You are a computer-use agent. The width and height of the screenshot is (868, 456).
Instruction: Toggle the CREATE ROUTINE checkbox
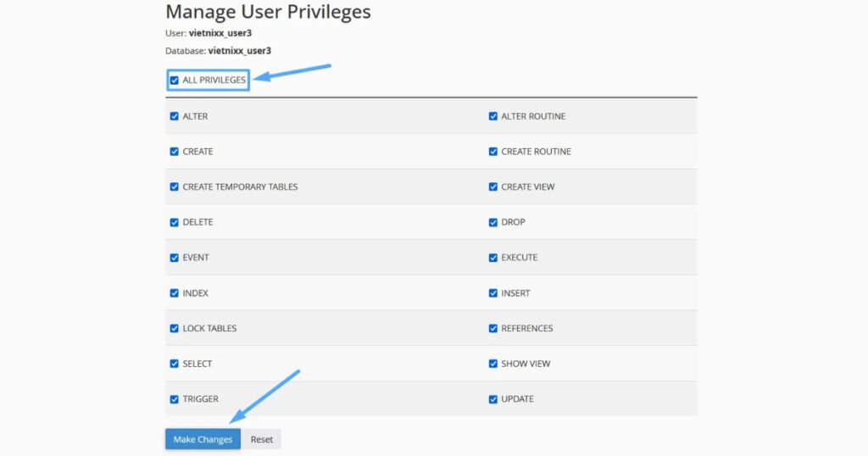492,152
